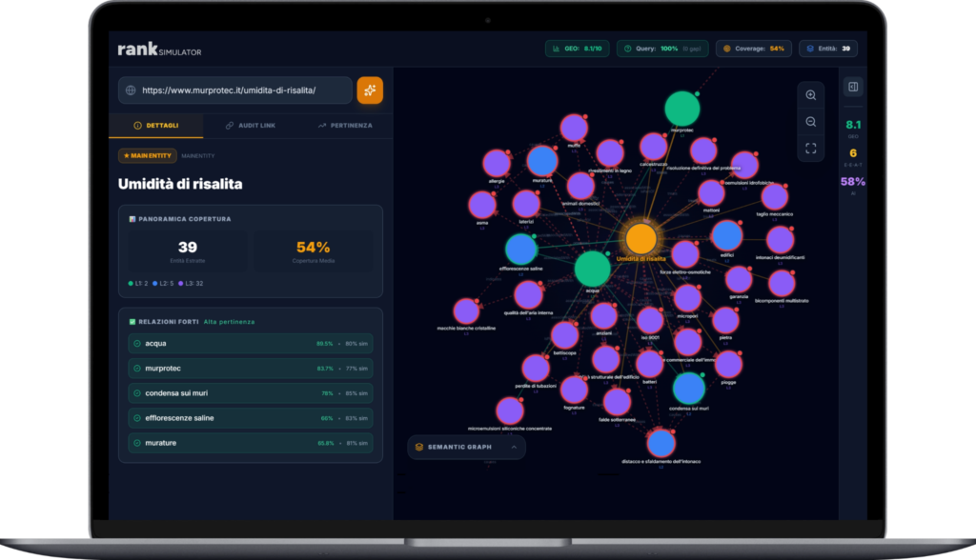The image size is (976, 560).
Task: Expand the Semantic Graph chevron
Action: [x=515, y=447]
